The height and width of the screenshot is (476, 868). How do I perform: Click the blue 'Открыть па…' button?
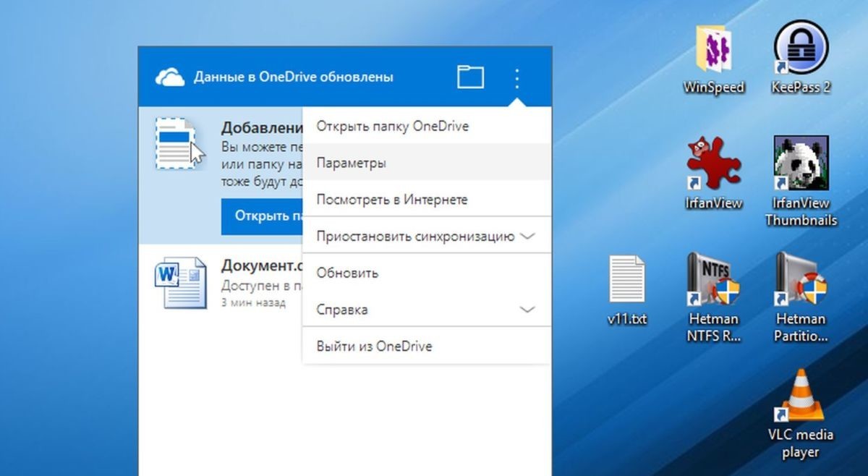tap(262, 216)
